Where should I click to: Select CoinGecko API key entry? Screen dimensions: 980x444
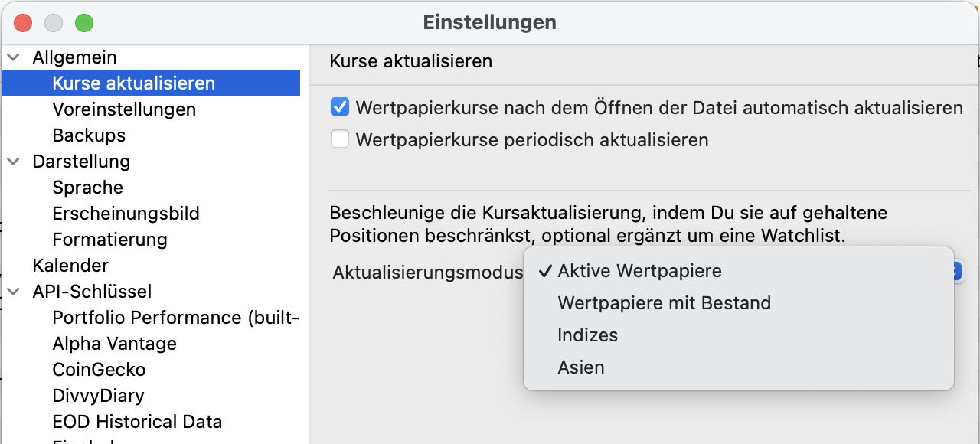[x=99, y=370]
